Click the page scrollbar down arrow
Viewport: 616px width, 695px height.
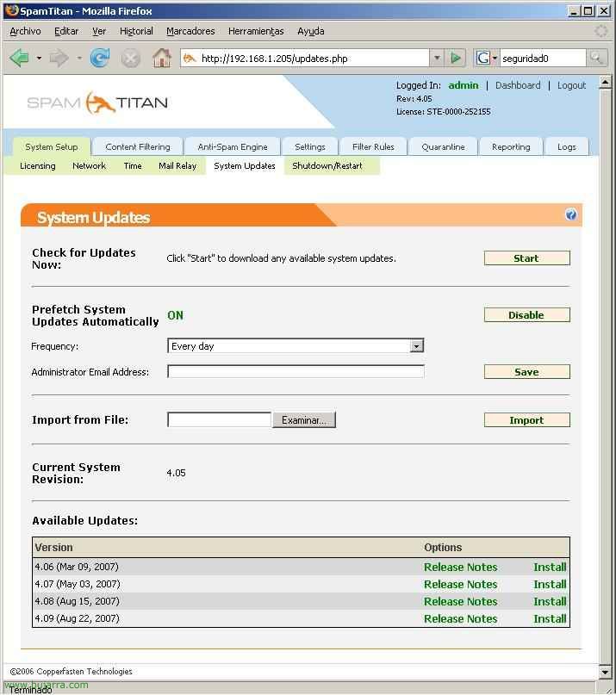(605, 672)
